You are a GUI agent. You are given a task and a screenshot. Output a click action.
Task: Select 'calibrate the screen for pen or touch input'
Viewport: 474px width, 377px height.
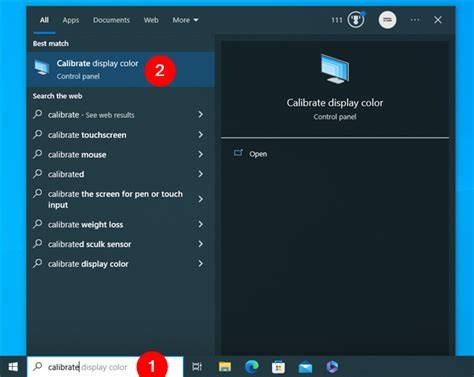point(121,199)
